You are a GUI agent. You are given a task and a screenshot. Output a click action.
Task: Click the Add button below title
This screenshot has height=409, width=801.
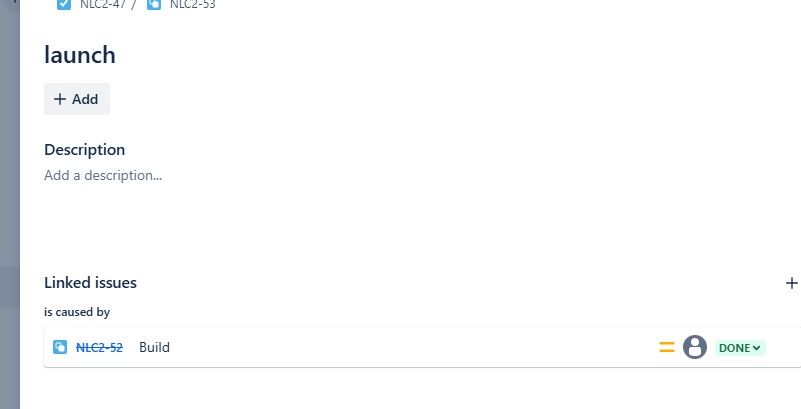77,99
